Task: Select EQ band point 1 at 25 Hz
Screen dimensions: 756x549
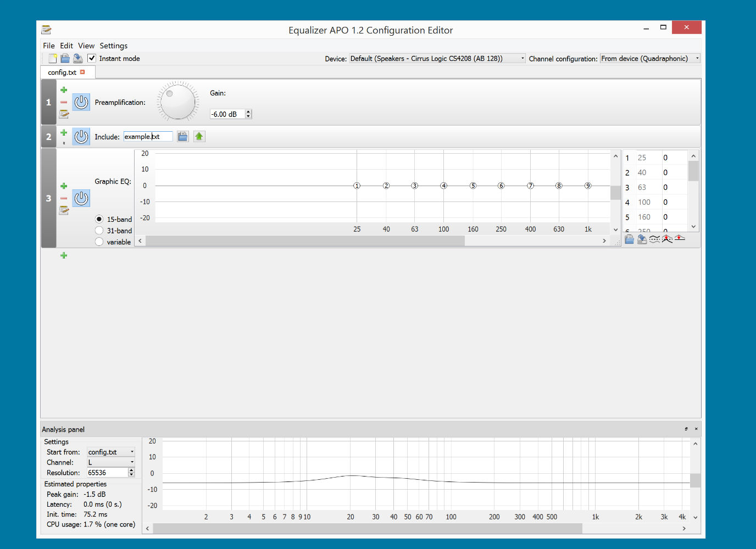Action: click(357, 186)
